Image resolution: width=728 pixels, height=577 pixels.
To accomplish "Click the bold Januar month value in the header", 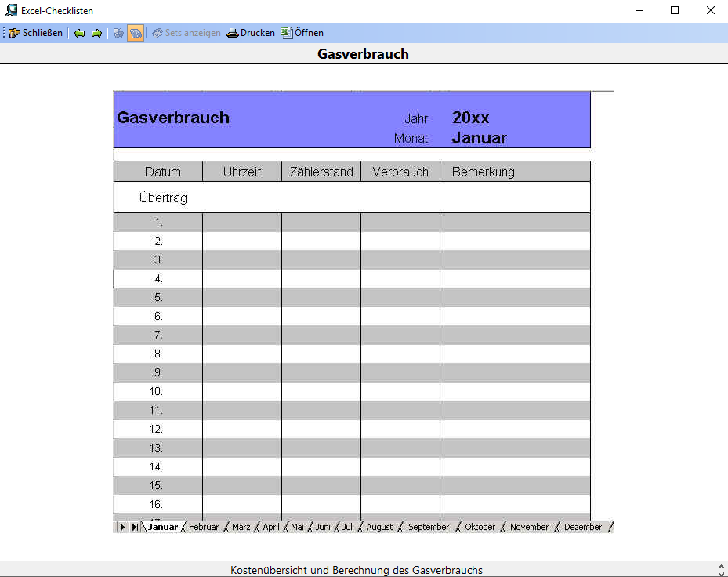I will [x=479, y=138].
